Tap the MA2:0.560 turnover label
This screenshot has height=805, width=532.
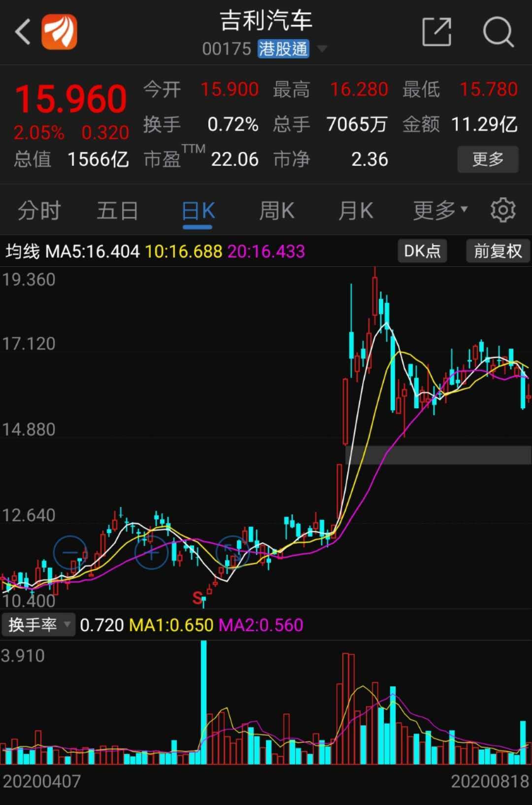(x=261, y=625)
